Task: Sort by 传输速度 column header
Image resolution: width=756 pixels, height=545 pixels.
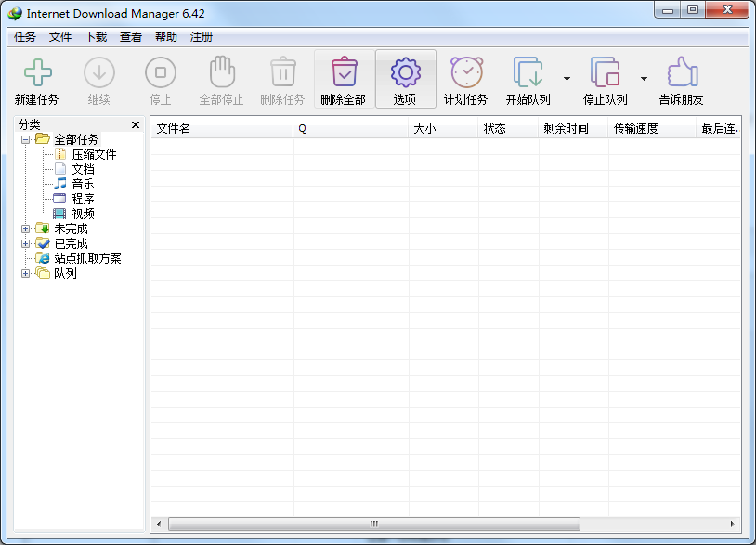Action: pyautogui.click(x=653, y=129)
